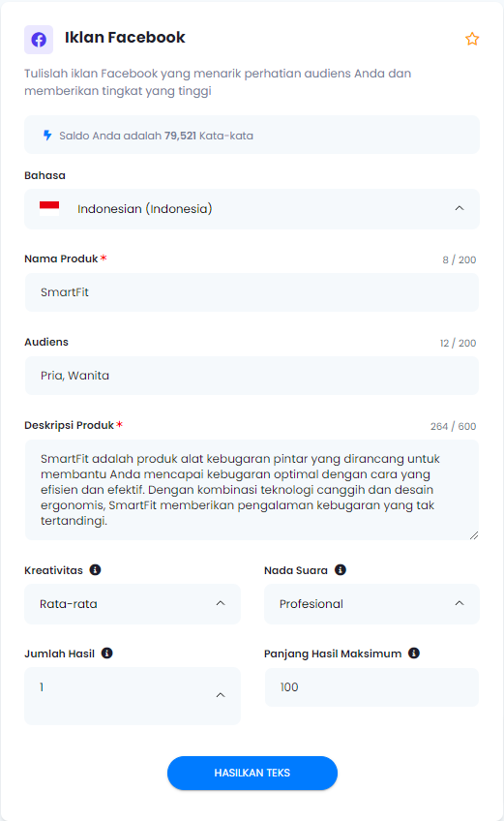Click the chevron arrow in Bahasa selector
Viewport: 504px width, 821px height.
click(460, 208)
